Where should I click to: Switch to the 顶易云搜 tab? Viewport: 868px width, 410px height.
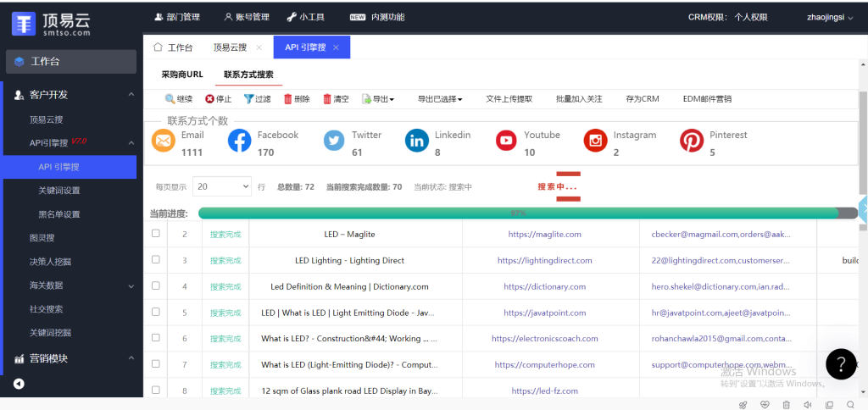[232, 47]
